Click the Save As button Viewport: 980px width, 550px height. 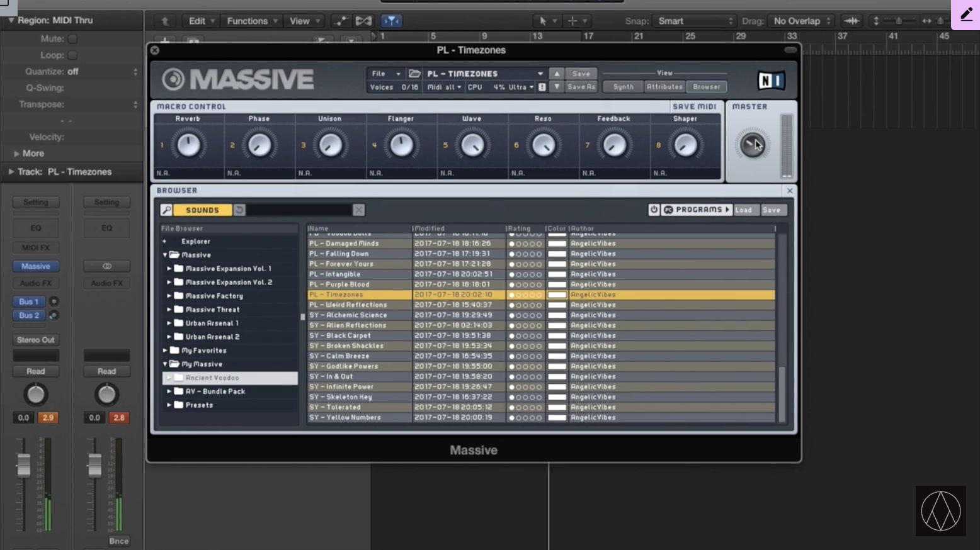click(x=581, y=87)
